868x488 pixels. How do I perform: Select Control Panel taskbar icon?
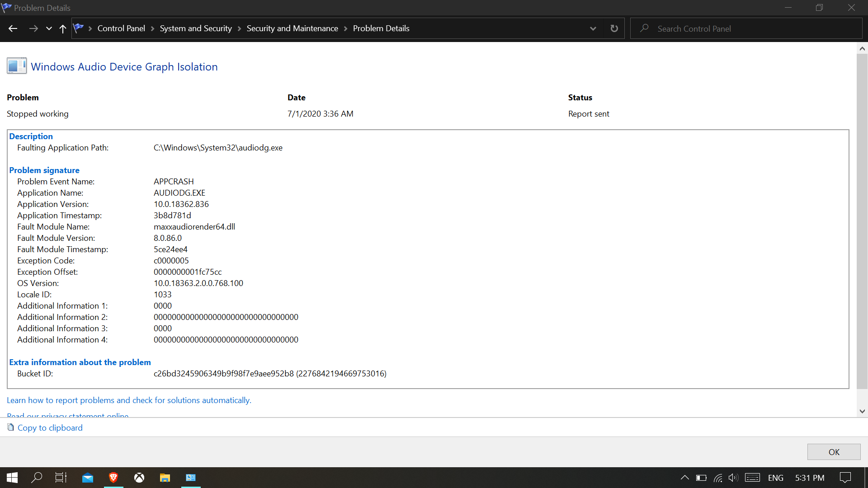click(191, 478)
